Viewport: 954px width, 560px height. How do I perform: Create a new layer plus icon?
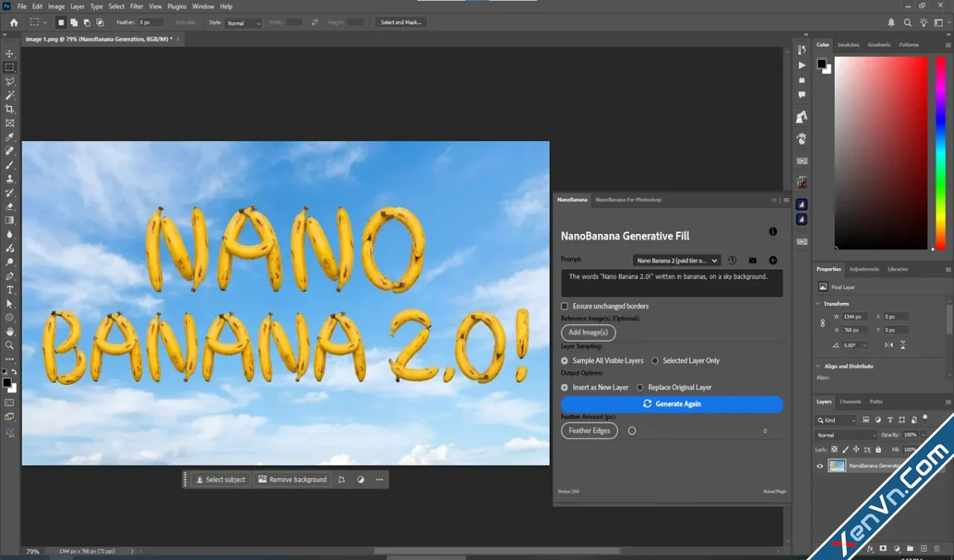(923, 548)
